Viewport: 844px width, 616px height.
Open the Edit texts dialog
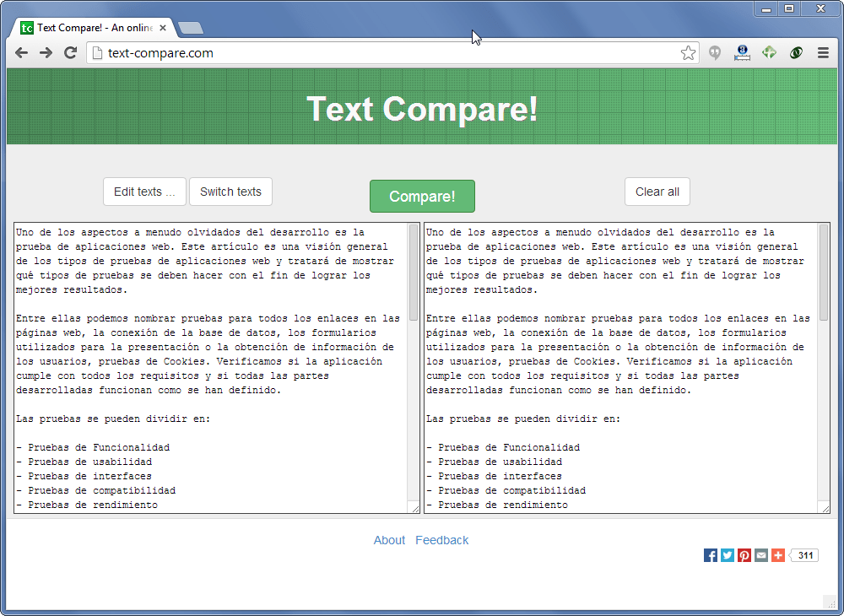tap(144, 192)
